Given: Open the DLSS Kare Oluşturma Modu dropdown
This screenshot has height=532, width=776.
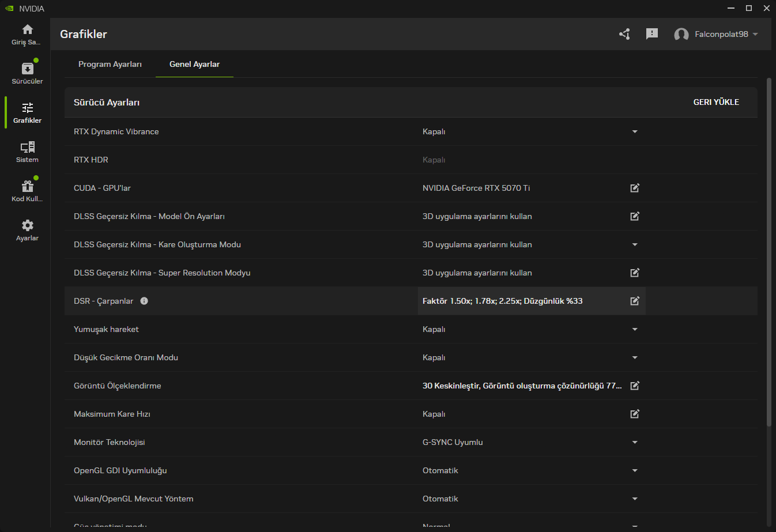Looking at the screenshot, I should (x=635, y=244).
